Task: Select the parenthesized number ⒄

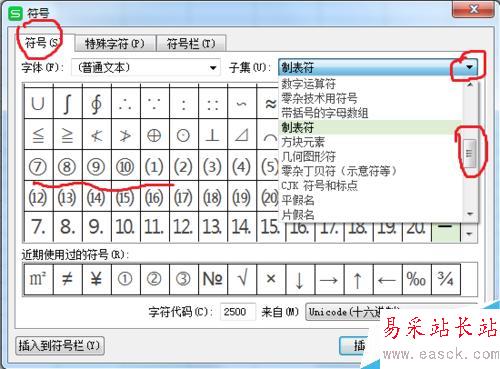Action: point(184,197)
